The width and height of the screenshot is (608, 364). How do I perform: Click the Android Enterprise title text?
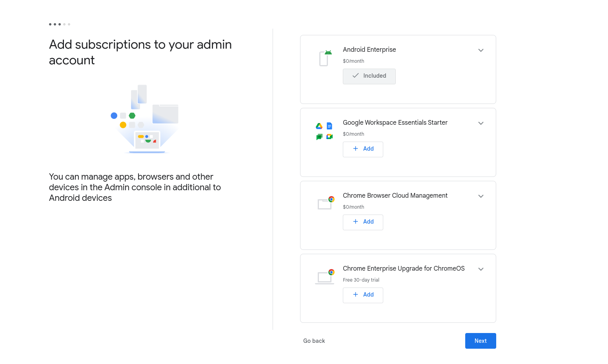click(370, 49)
